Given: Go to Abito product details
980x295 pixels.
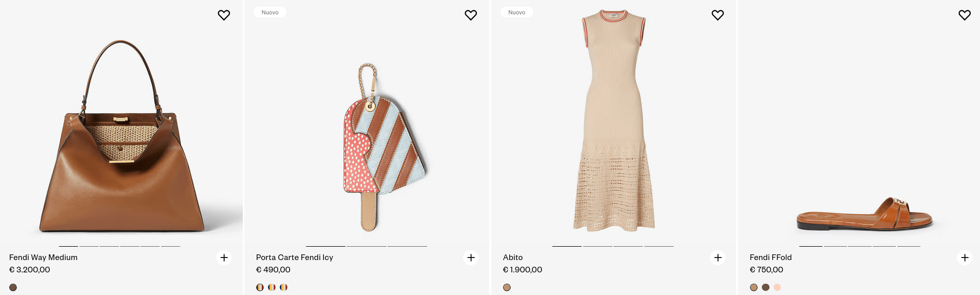Looking at the screenshot, I should tap(512, 257).
